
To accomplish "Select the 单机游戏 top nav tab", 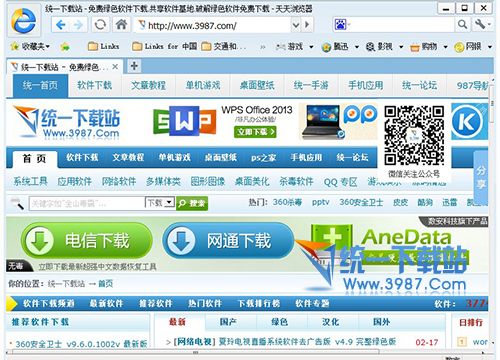I will tap(203, 86).
